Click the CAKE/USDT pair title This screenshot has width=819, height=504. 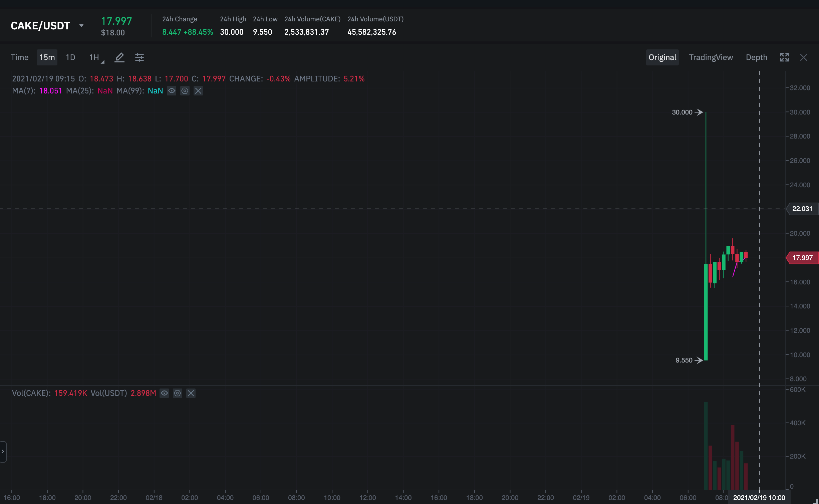40,26
